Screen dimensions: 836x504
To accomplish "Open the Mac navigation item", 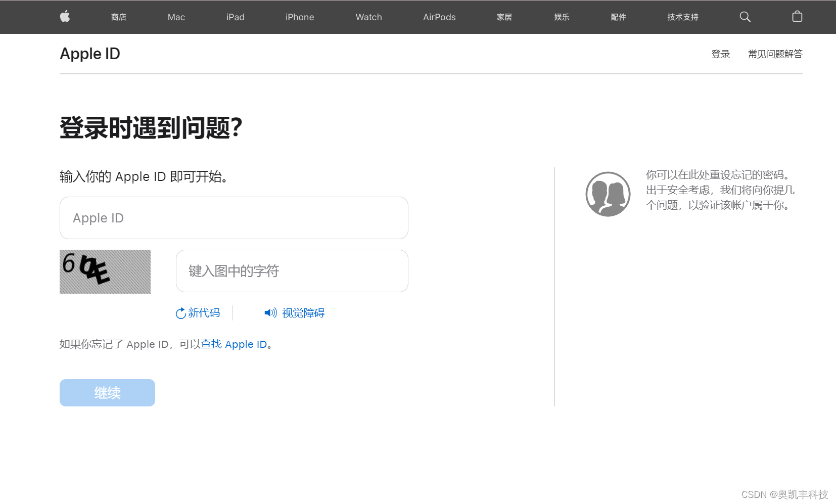I will coord(176,17).
